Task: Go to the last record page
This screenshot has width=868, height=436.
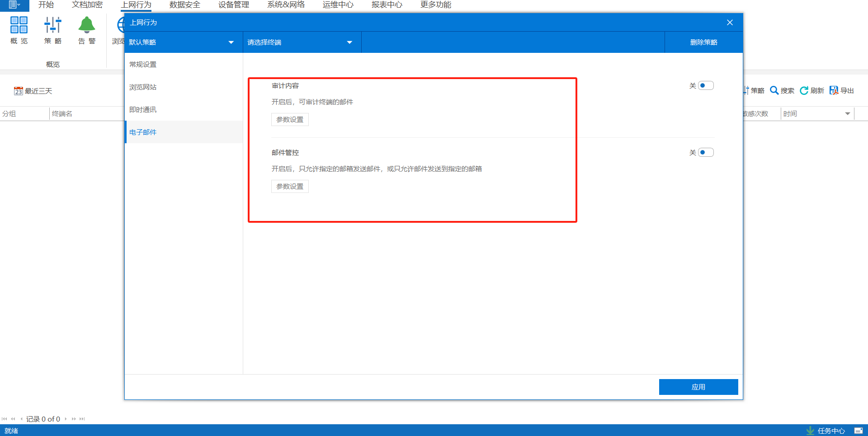Action: (82, 419)
